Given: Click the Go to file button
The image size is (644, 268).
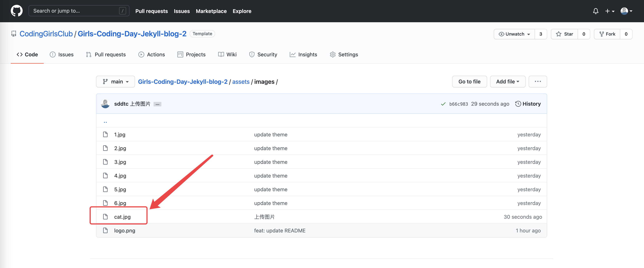Looking at the screenshot, I should tap(469, 82).
